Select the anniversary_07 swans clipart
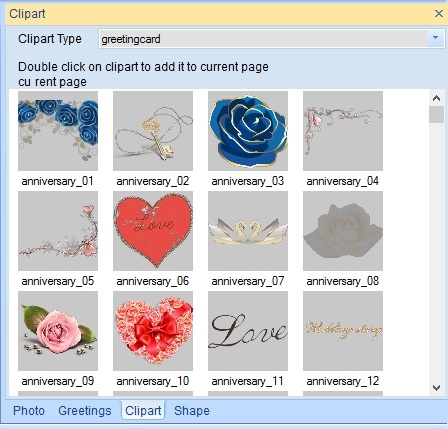This screenshot has height=429, width=448. point(248,231)
